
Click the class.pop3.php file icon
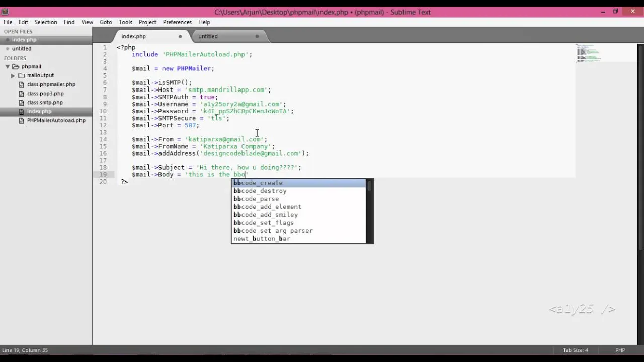tap(21, 94)
